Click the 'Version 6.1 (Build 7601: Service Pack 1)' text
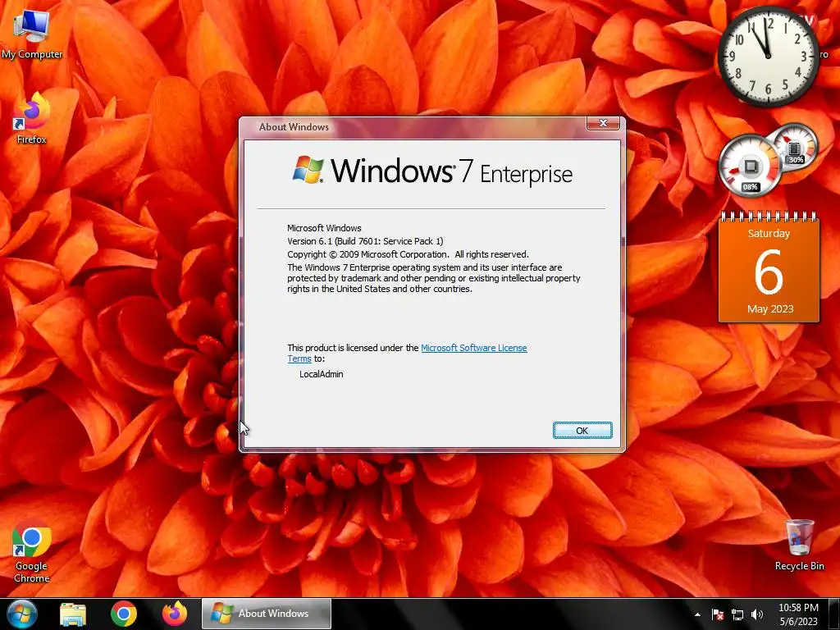The image size is (840, 630). pyautogui.click(x=365, y=241)
